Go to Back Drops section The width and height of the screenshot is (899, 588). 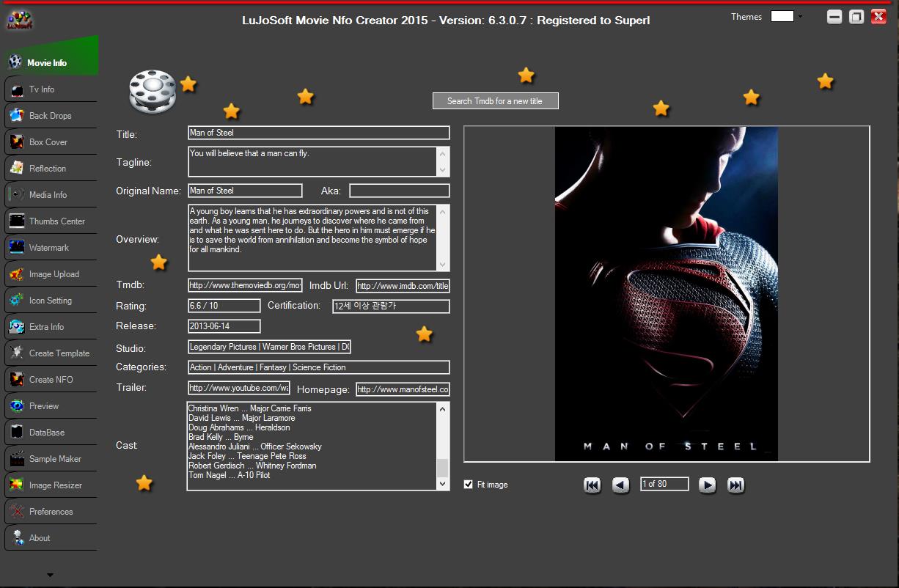(51, 116)
